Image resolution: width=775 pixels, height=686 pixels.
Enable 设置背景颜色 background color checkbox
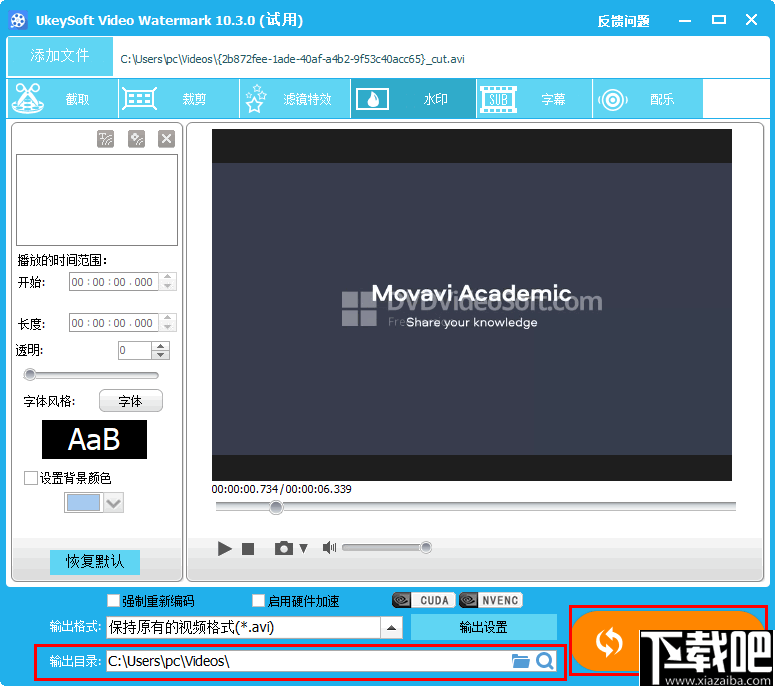coord(31,478)
